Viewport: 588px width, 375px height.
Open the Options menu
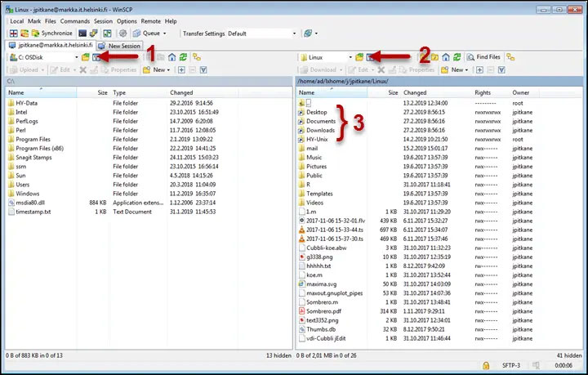click(127, 21)
